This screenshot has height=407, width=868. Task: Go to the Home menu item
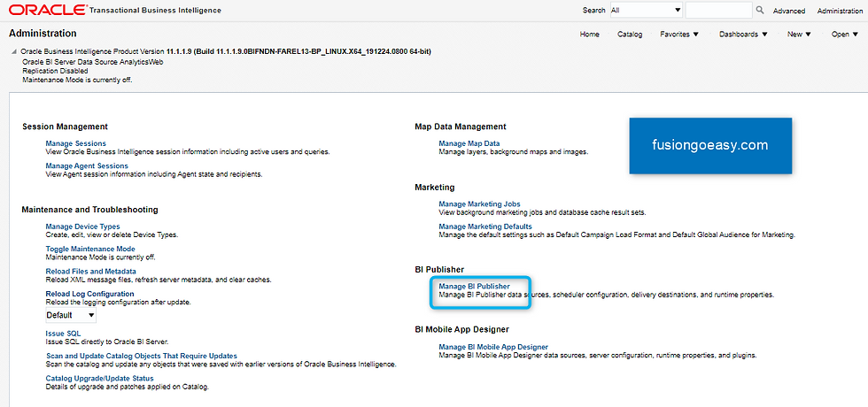(590, 35)
